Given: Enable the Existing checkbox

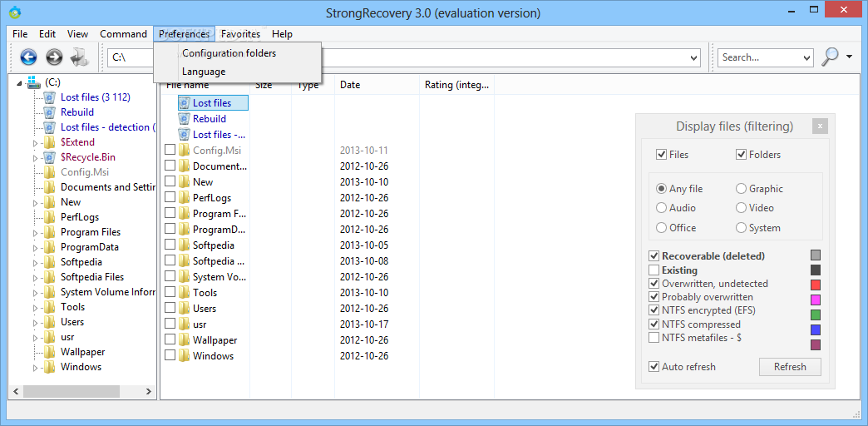Looking at the screenshot, I should click(x=653, y=270).
